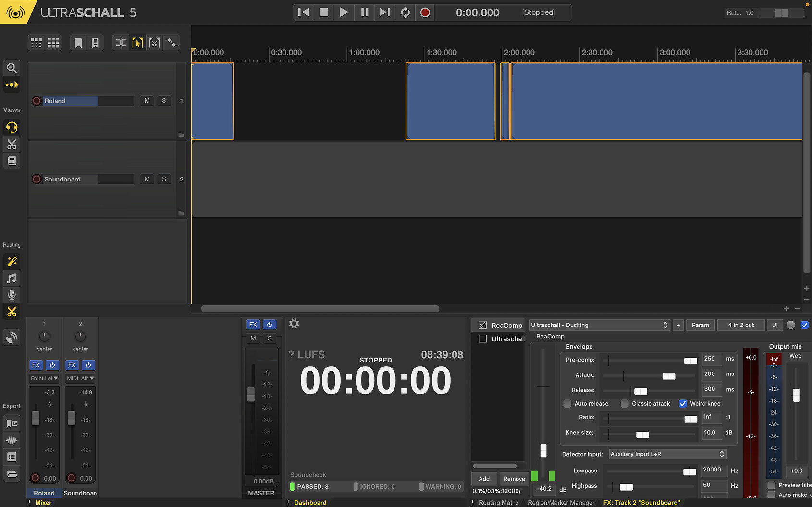The height and width of the screenshot is (507, 812).
Task: Select the yellow scissors routing icon
Action: tap(12, 312)
